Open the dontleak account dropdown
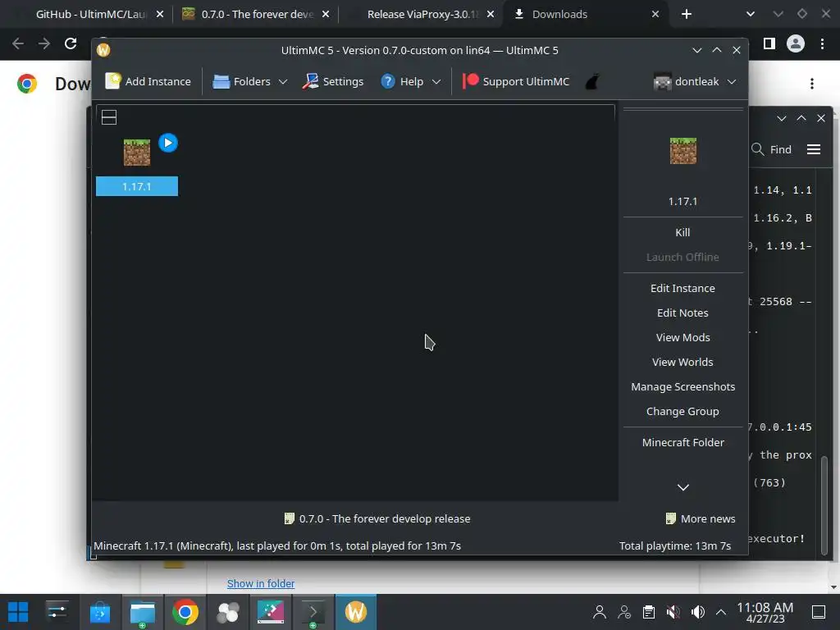 pyautogui.click(x=695, y=81)
